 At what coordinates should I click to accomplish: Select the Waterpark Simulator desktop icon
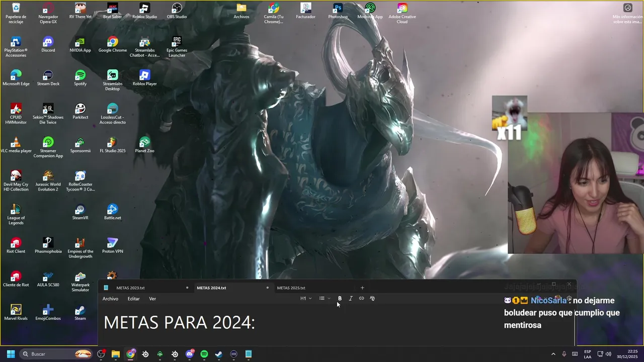coord(80,282)
